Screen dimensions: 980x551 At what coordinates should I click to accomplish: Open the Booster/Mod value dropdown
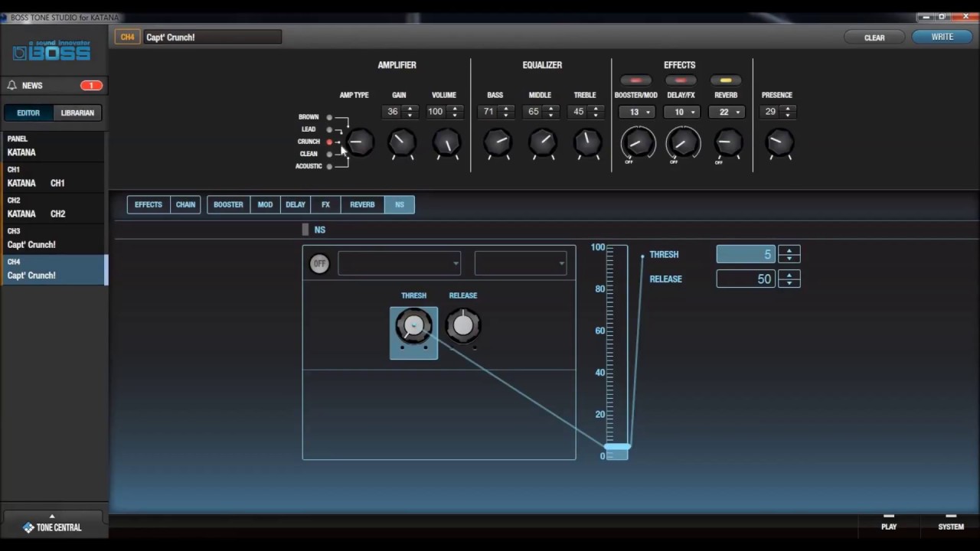638,112
